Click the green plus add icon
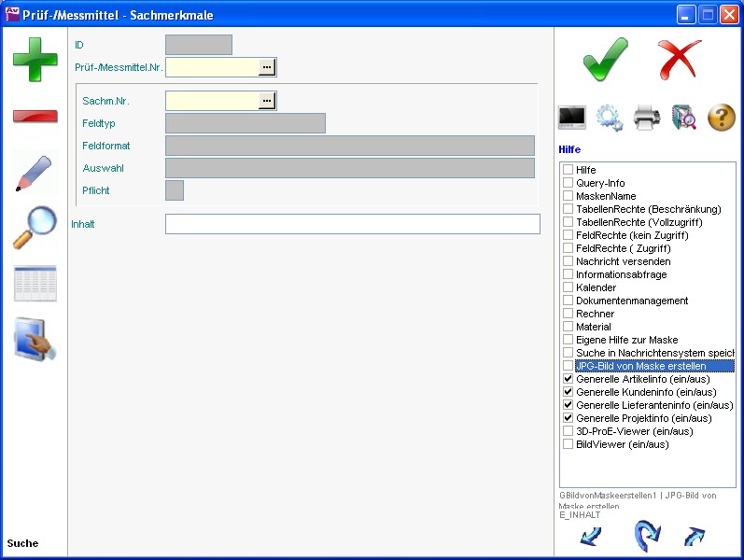Image resolution: width=744 pixels, height=560 pixels. pyautogui.click(x=35, y=59)
